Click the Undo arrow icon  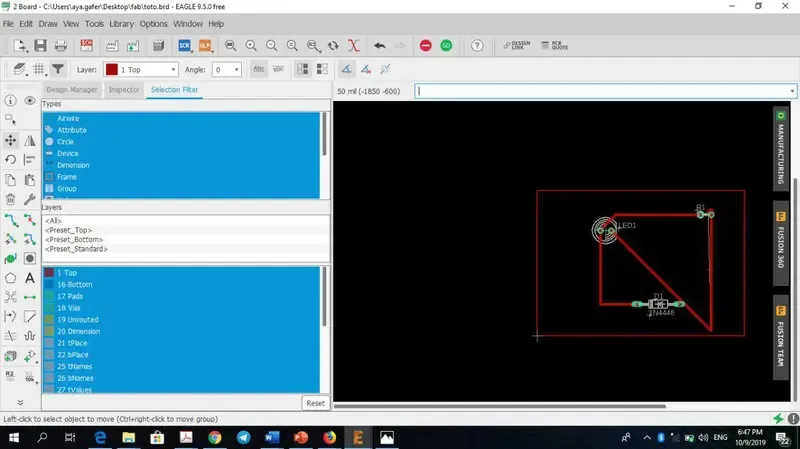pos(380,46)
